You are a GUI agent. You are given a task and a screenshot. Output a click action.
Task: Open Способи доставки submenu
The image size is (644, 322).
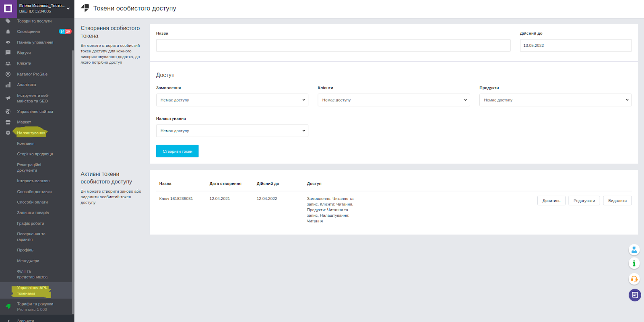(34, 192)
